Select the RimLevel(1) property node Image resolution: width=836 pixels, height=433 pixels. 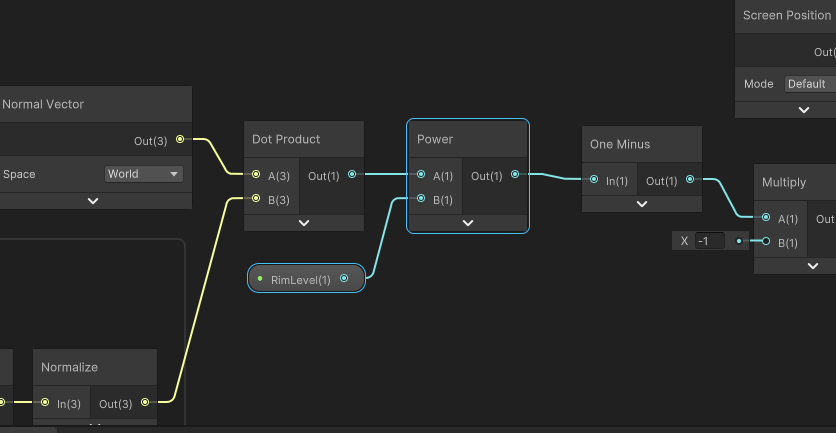[x=307, y=278]
